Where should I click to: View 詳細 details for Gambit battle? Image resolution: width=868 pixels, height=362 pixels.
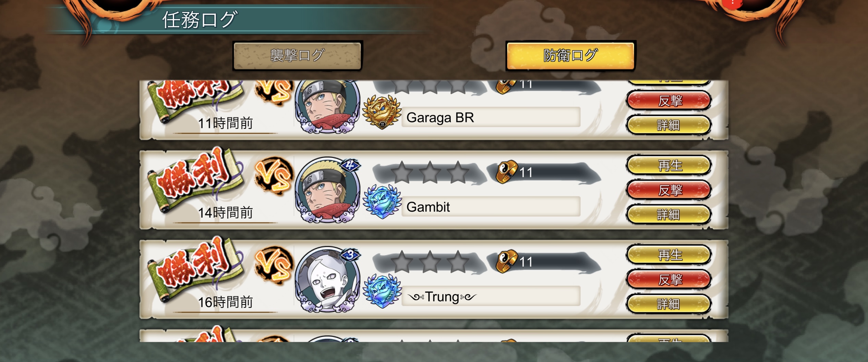click(669, 215)
